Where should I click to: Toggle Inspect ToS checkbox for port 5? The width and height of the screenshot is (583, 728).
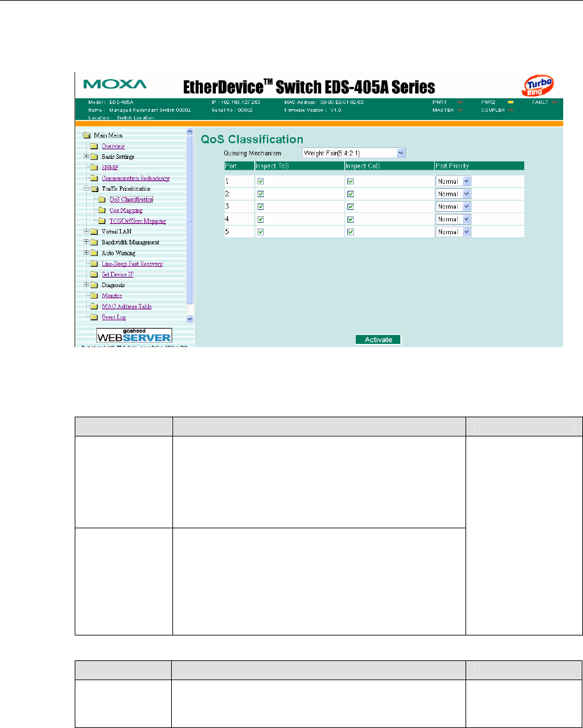click(x=261, y=232)
